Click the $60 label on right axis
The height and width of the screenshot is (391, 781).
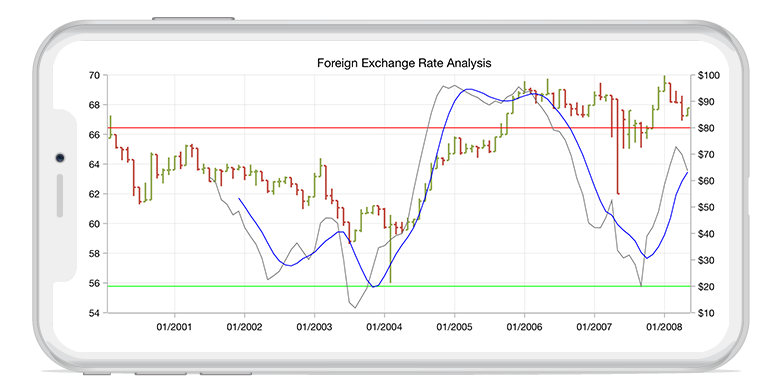click(707, 181)
